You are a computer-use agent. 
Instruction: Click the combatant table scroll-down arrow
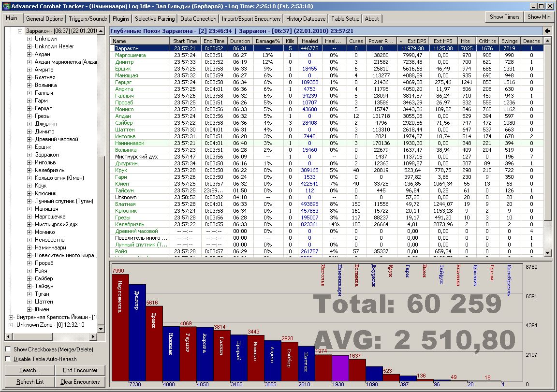click(x=547, y=253)
